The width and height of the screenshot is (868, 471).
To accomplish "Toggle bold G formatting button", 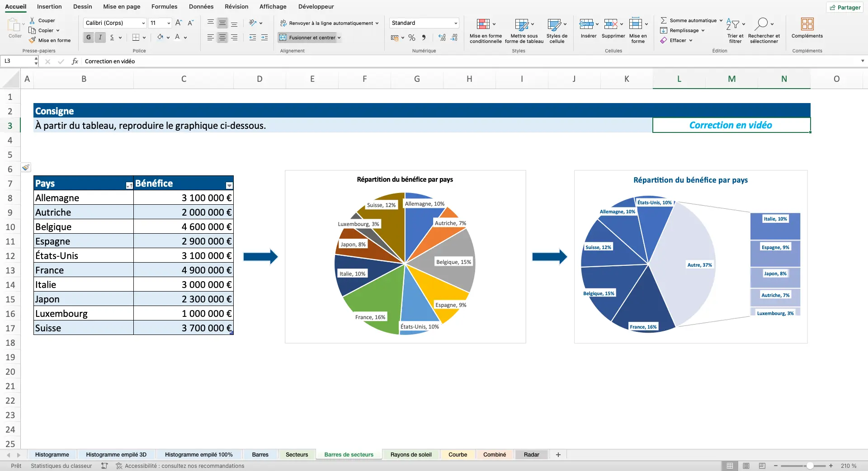I will [89, 38].
